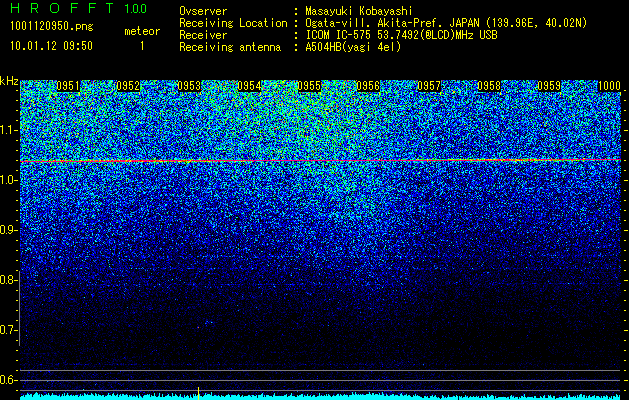Click the 0955 time marker
Viewport: 629px width, 400px height.
coord(309,86)
